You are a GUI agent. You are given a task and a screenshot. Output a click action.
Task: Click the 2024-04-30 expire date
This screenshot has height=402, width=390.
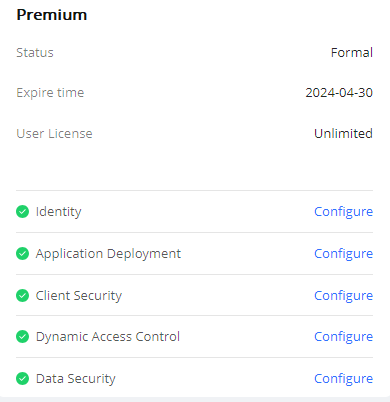339,92
